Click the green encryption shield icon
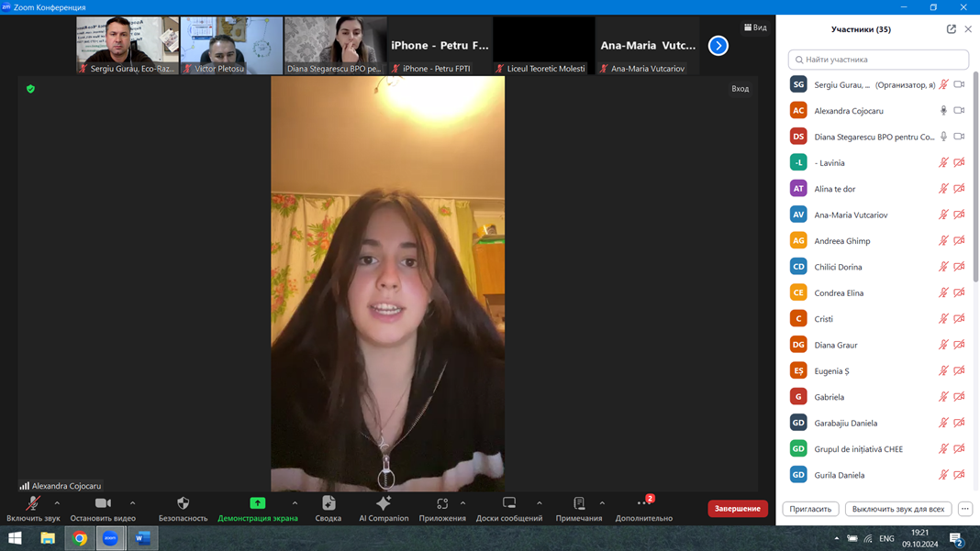The height and width of the screenshot is (551, 980). (30, 89)
